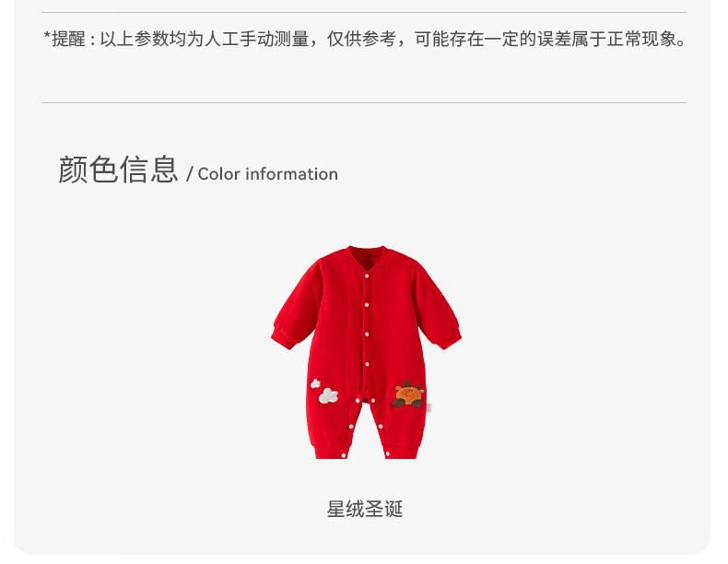Click the right leg cuff of romper
The width and height of the screenshot is (728, 564).
[x=402, y=451]
